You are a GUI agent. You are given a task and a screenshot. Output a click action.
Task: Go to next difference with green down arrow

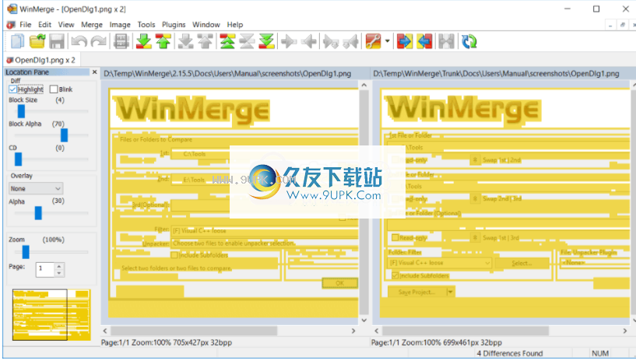point(143,41)
